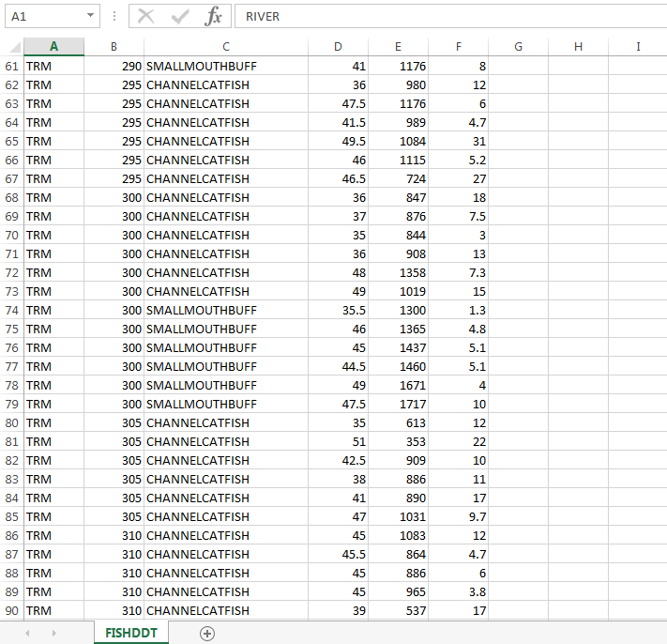Click the Enter checkmark icon in formula bar
Viewport: 667px width, 644px height.
tap(179, 16)
